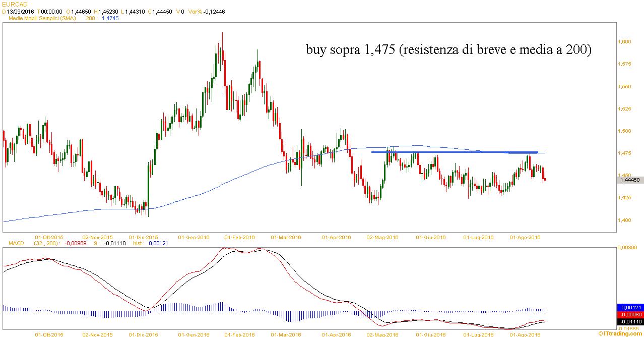Click the current price tag 1,44450
This screenshot has width=644, height=337.
[x=630, y=180]
